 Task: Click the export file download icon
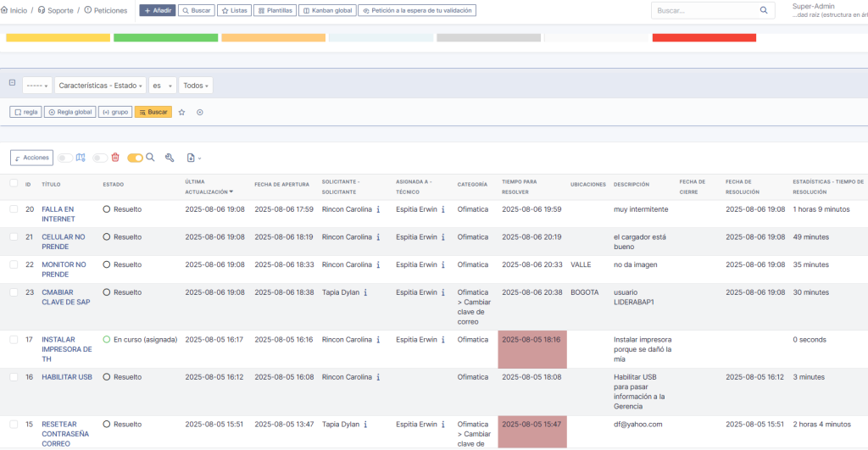pyautogui.click(x=191, y=158)
